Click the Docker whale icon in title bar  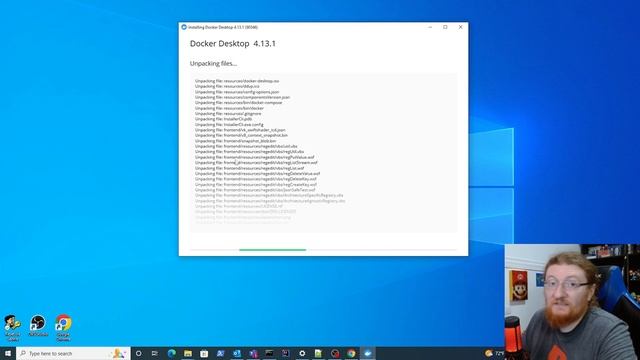(x=184, y=27)
